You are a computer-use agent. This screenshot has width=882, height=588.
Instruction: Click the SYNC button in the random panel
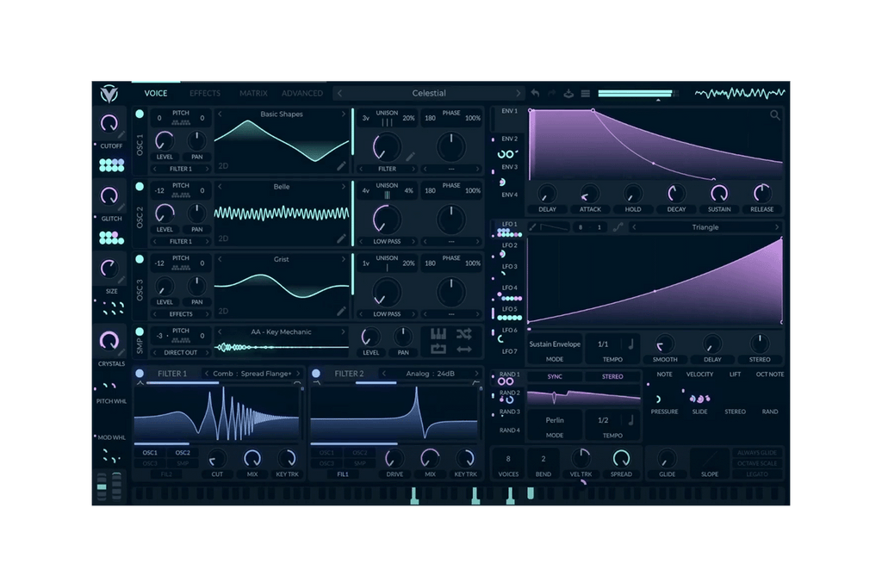point(555,377)
